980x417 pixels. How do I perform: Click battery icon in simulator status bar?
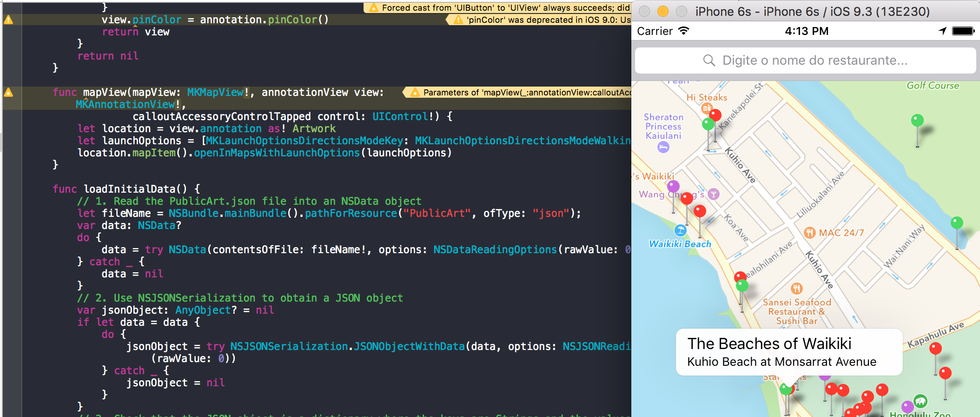(962, 31)
